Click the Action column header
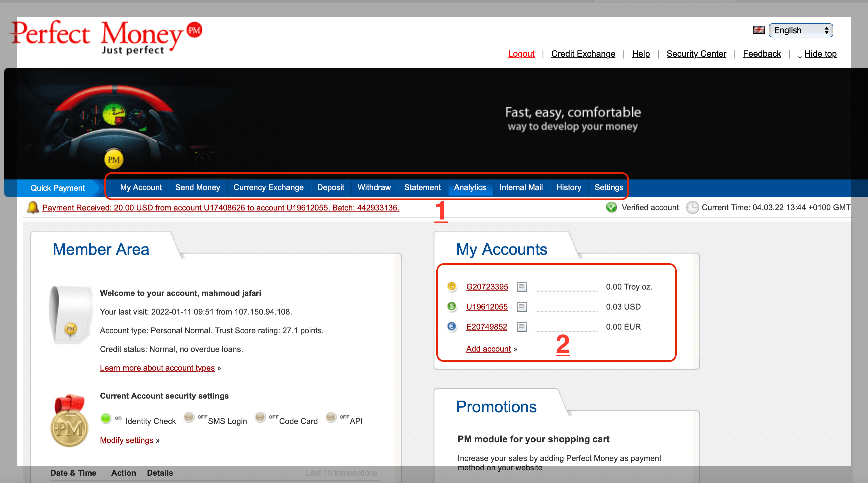The height and width of the screenshot is (483, 868). pyautogui.click(x=123, y=473)
